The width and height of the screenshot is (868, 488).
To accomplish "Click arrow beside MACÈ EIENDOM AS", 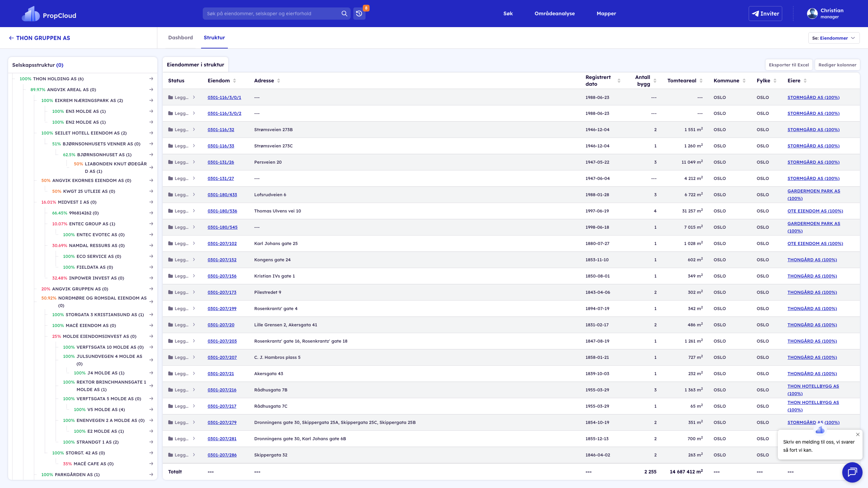I will tap(151, 325).
